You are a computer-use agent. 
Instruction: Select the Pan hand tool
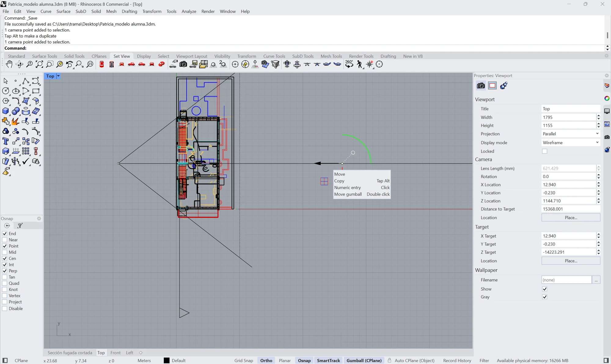click(x=9, y=64)
